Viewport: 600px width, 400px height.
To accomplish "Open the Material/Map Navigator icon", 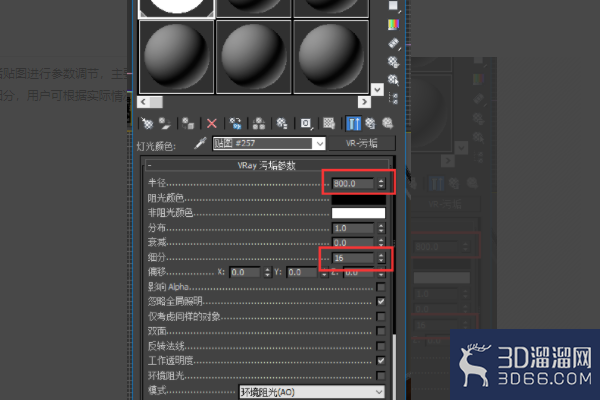I will pos(393,98).
